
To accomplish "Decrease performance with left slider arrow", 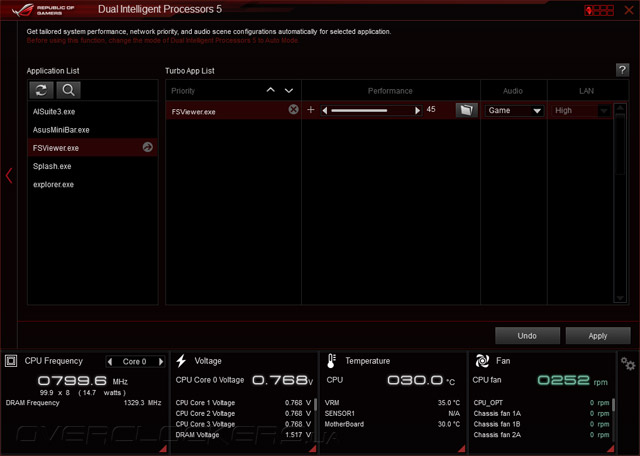I will (325, 111).
